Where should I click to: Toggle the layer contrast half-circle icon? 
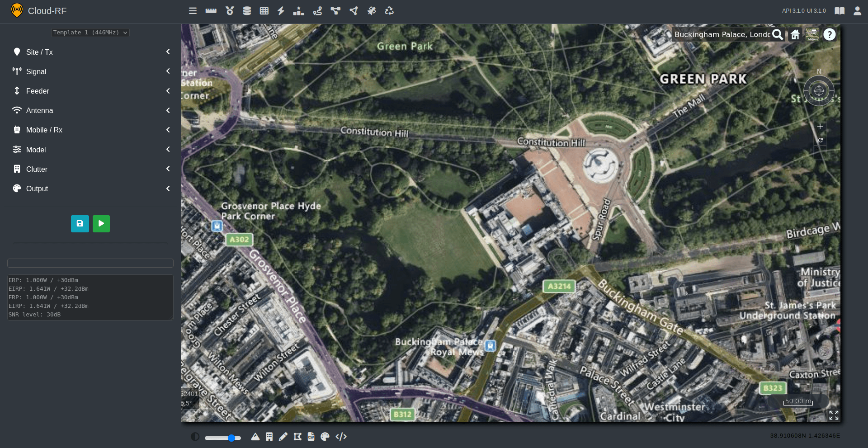(195, 437)
